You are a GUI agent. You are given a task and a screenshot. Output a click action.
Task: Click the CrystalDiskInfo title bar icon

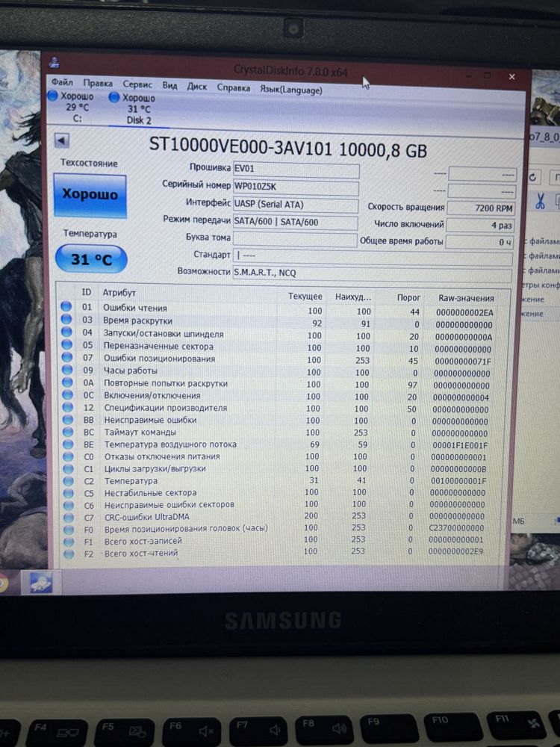(55, 63)
